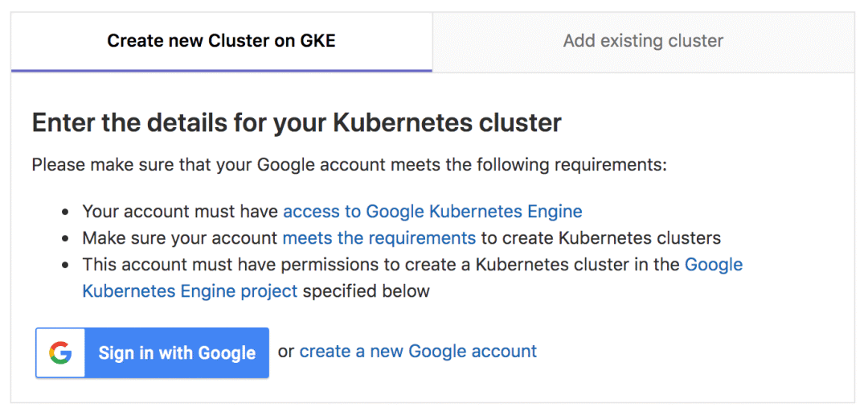Viewport: 868px width, 416px height.
Task: Open the Kubernetes Engine project link
Action: (190, 290)
